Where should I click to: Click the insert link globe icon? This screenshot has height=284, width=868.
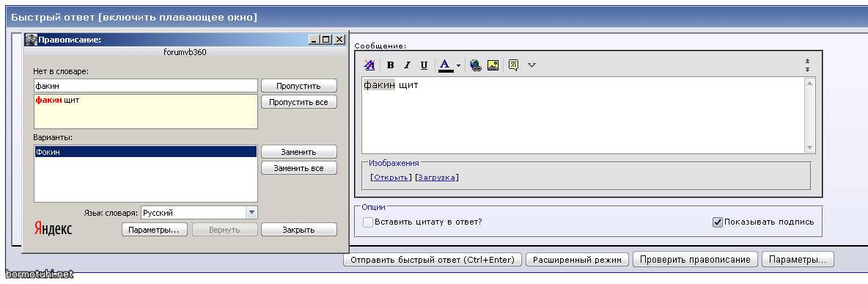[x=476, y=65]
